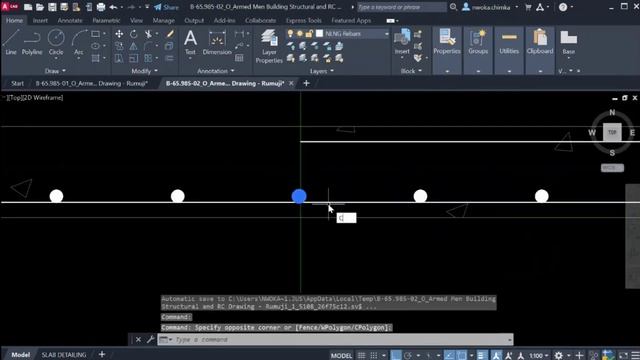Image resolution: width=640 pixels, height=360 pixels.
Task: Click the keyword search field
Action: pos(402,7)
